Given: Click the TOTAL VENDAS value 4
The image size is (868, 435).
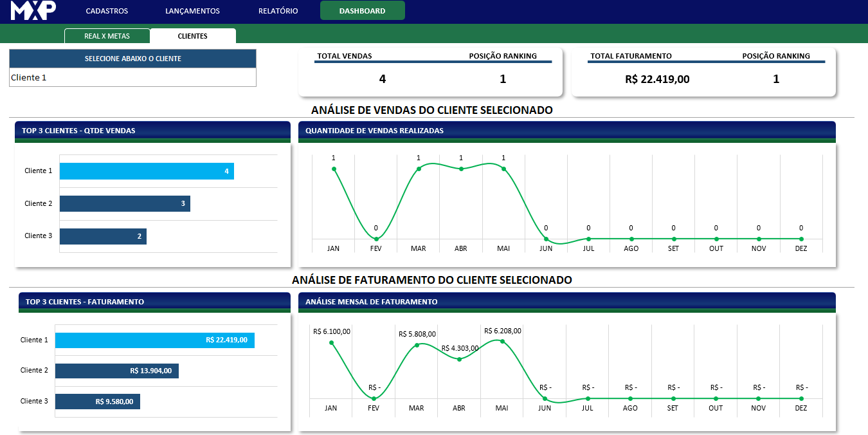Looking at the screenshot, I should tap(383, 79).
